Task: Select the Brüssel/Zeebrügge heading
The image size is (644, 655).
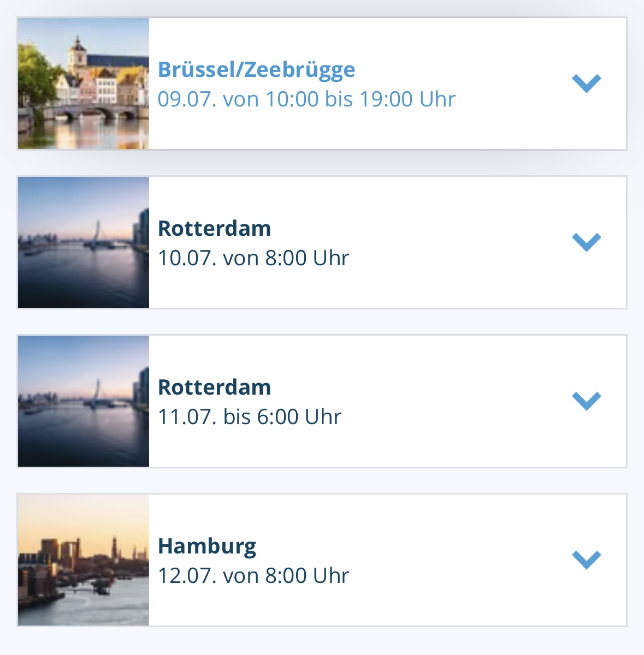Action: (257, 70)
